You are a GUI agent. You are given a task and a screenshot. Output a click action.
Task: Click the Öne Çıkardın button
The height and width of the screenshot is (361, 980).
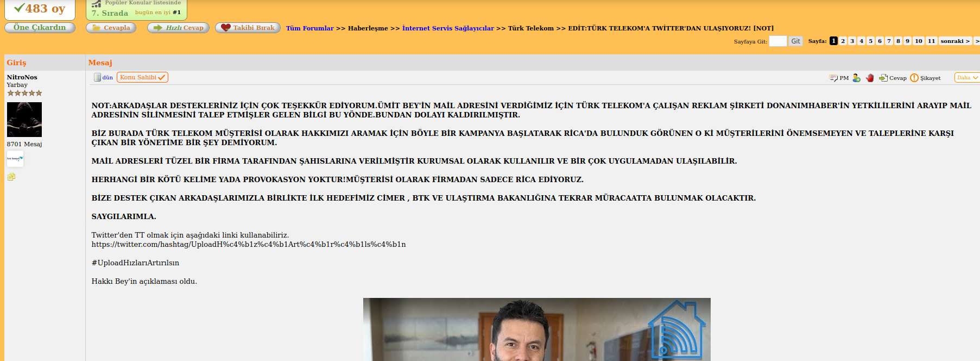40,27
